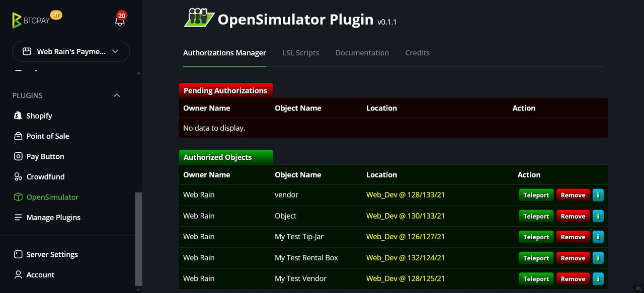Open the Web Rain's store selector dropdown
644x293 pixels.
[71, 51]
